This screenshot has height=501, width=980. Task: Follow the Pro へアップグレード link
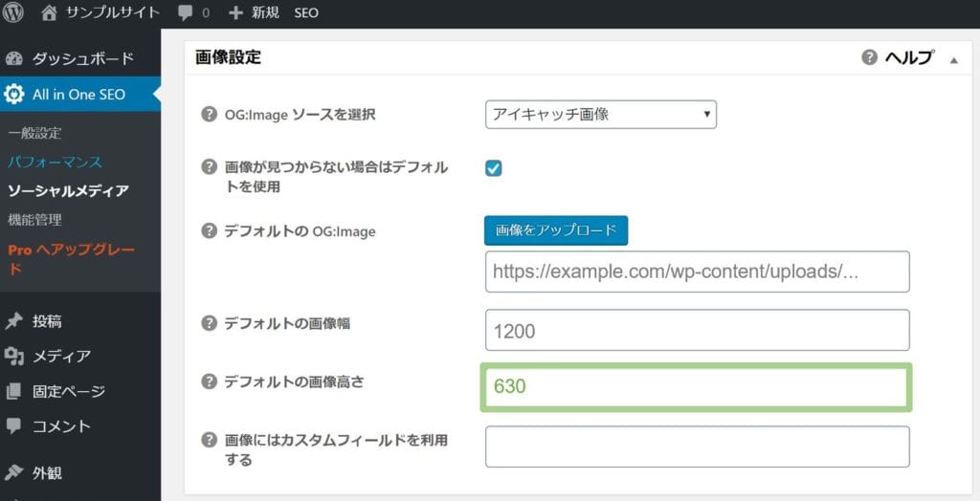pyautogui.click(x=71, y=258)
